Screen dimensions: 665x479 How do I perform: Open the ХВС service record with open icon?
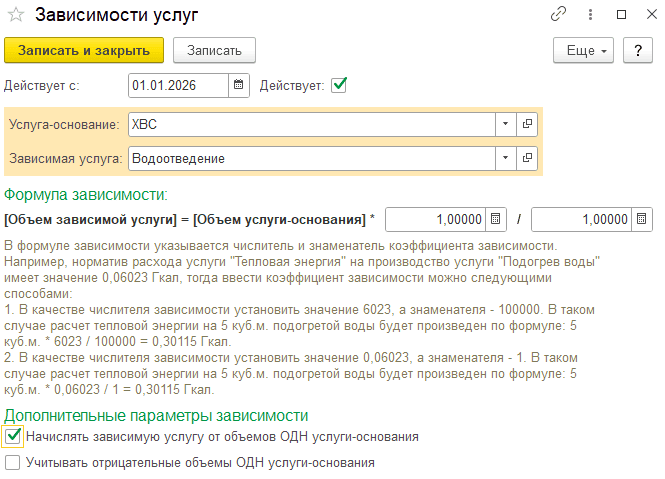click(x=527, y=124)
